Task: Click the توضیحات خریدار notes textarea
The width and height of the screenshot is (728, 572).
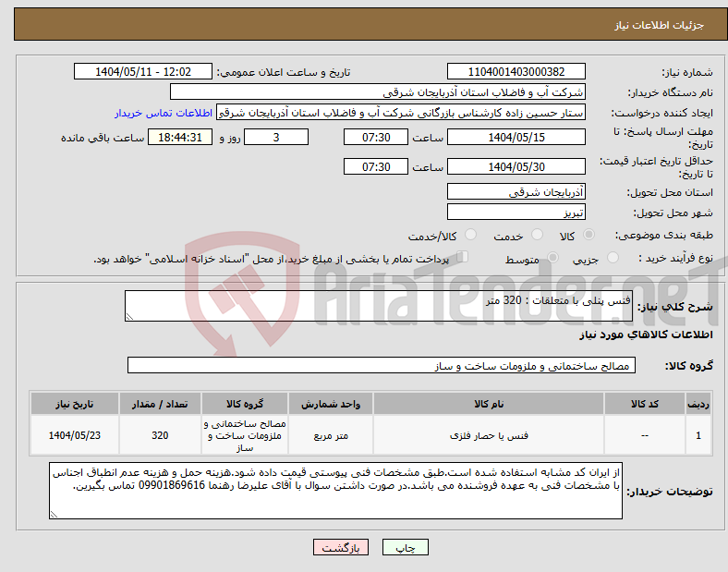Action: 335,491
